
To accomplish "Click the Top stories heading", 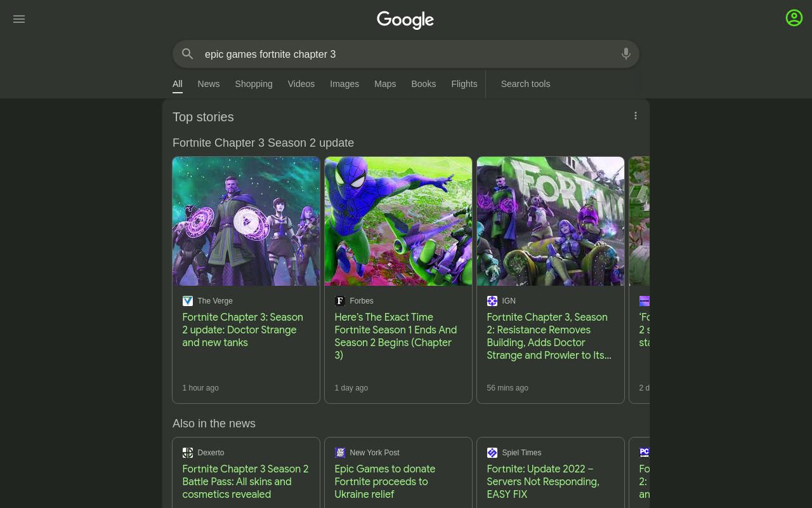I will click(203, 117).
